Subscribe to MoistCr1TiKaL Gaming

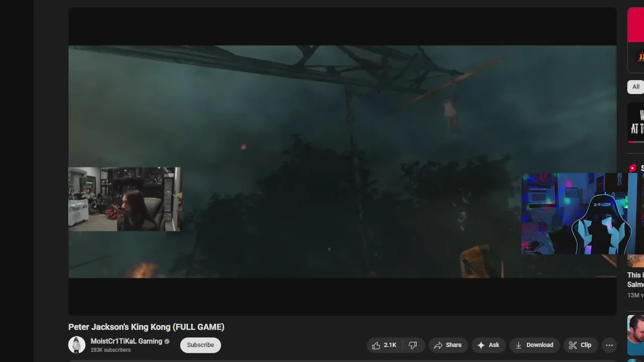point(200,345)
